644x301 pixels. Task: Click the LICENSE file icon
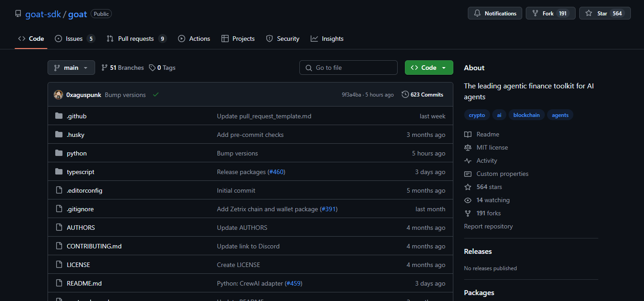59,265
